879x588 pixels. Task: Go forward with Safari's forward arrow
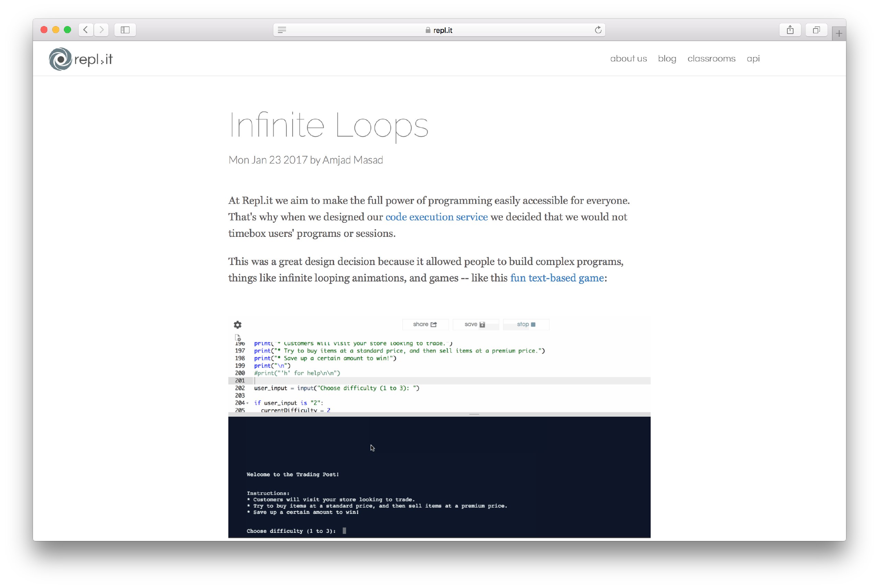101,30
